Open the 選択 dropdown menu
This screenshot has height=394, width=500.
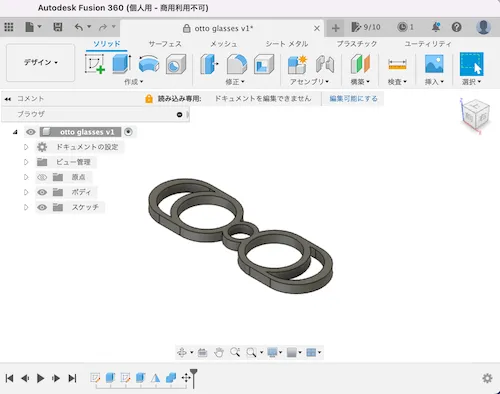point(471,82)
